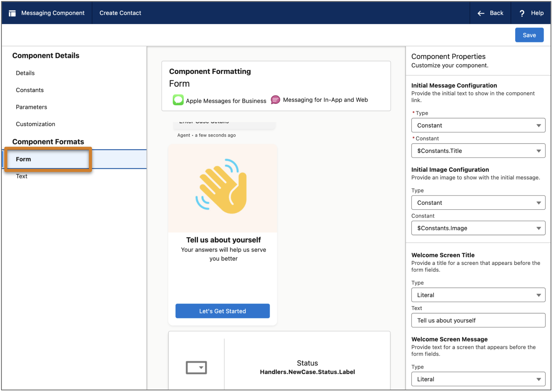Click the Messaging for In-App and Web icon

pos(275,100)
